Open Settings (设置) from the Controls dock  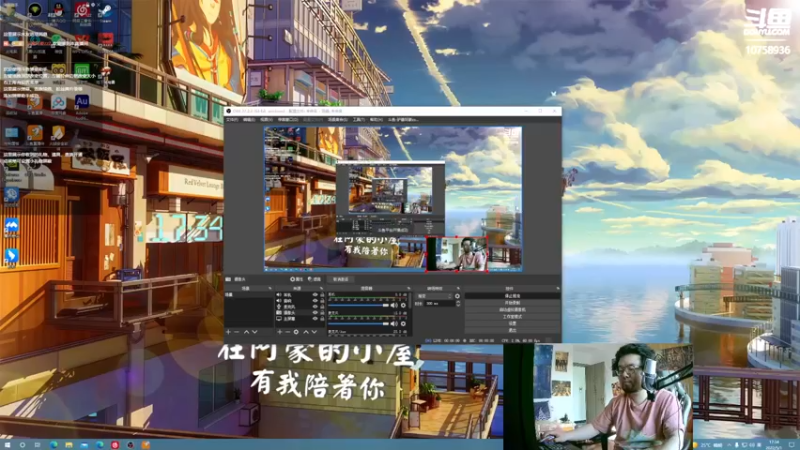[x=512, y=323]
